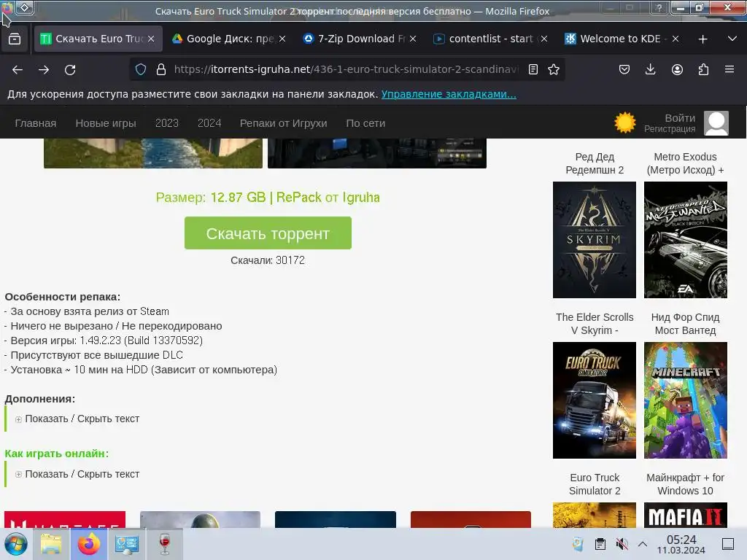
Task: Reload the current page
Action: pos(70,69)
